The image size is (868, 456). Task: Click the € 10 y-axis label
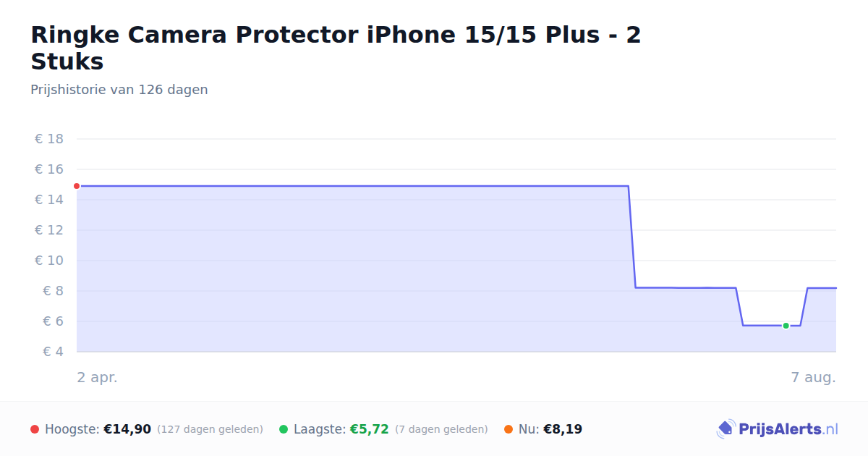(x=49, y=261)
